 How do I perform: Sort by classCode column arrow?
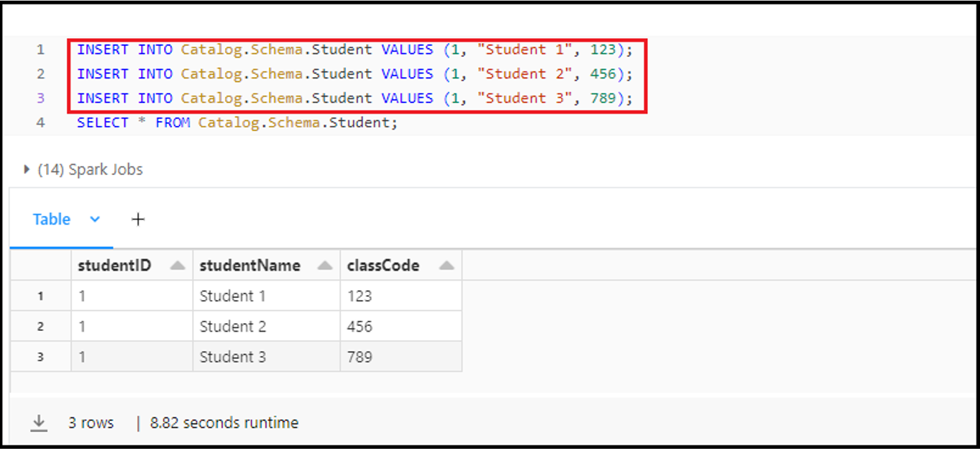click(x=447, y=266)
